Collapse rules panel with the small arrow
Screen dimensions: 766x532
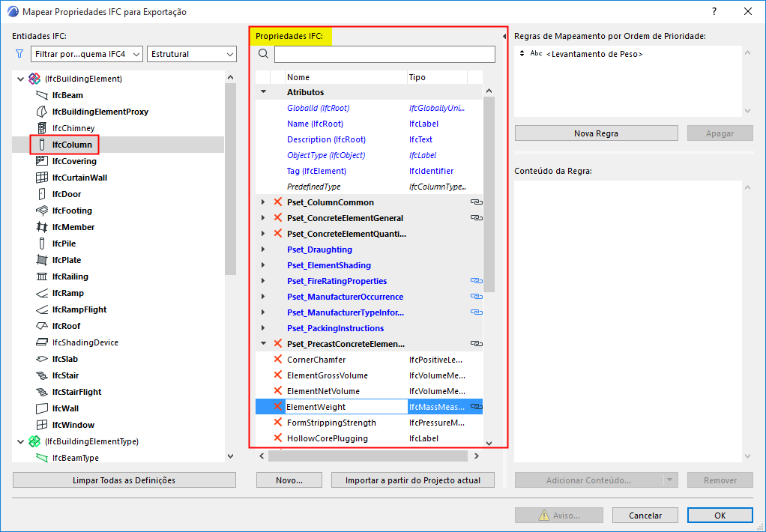504,36
